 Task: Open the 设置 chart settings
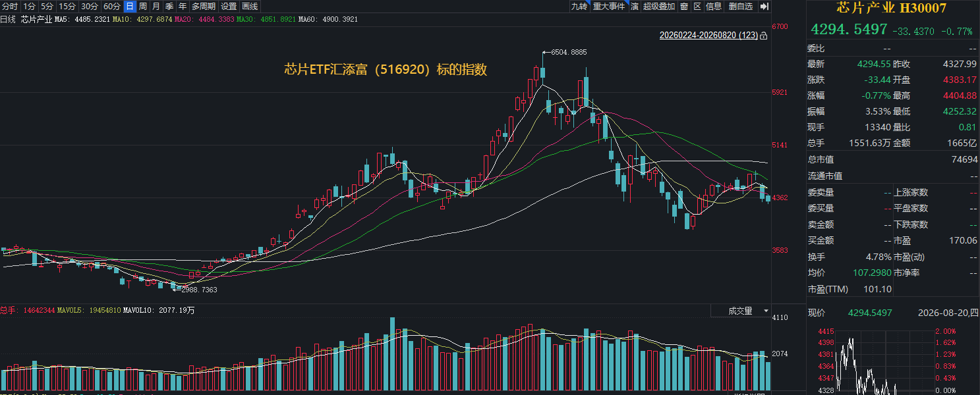click(x=229, y=6)
